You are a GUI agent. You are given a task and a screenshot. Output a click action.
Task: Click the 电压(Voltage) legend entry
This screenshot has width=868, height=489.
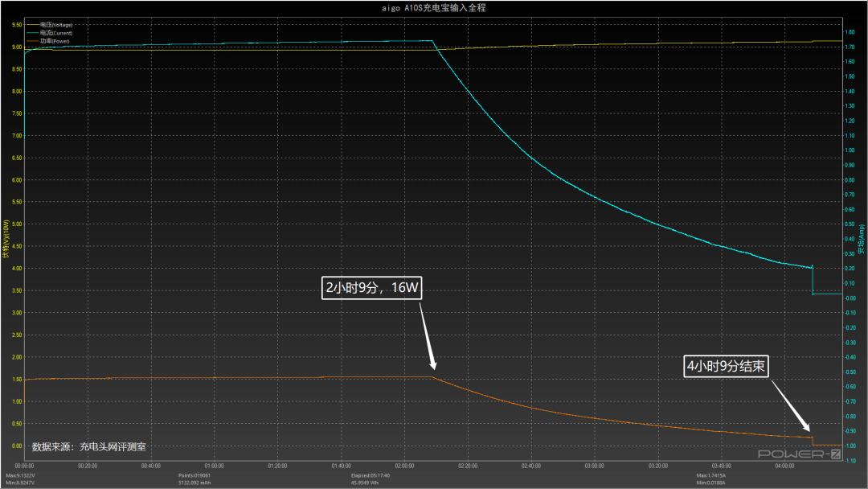[x=49, y=25]
